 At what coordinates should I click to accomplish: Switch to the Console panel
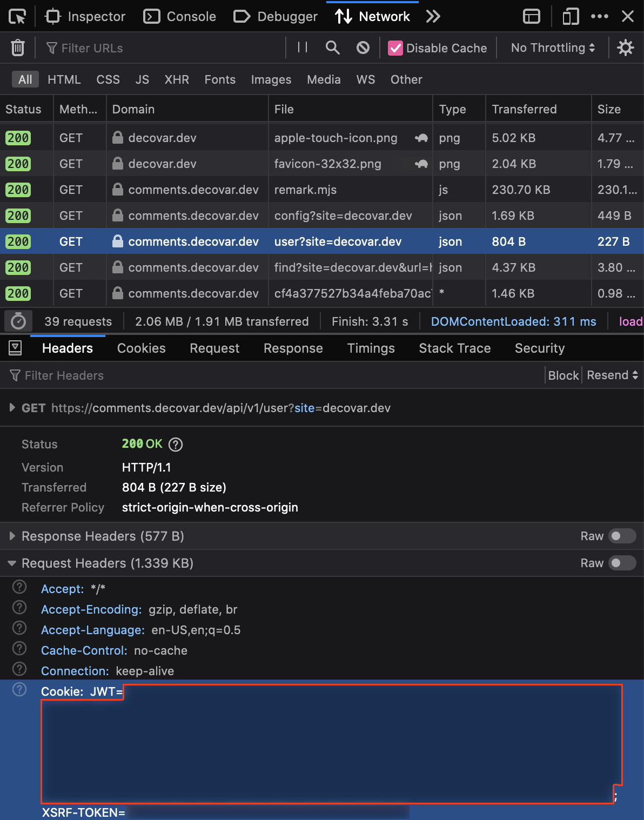tap(180, 17)
